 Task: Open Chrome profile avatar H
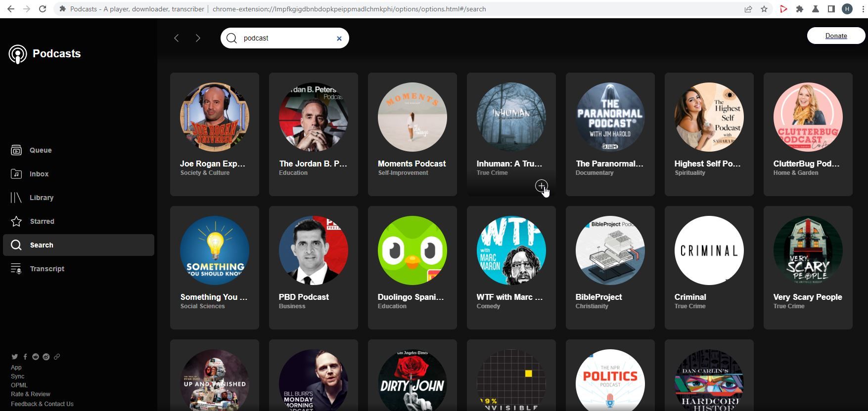[x=847, y=9]
